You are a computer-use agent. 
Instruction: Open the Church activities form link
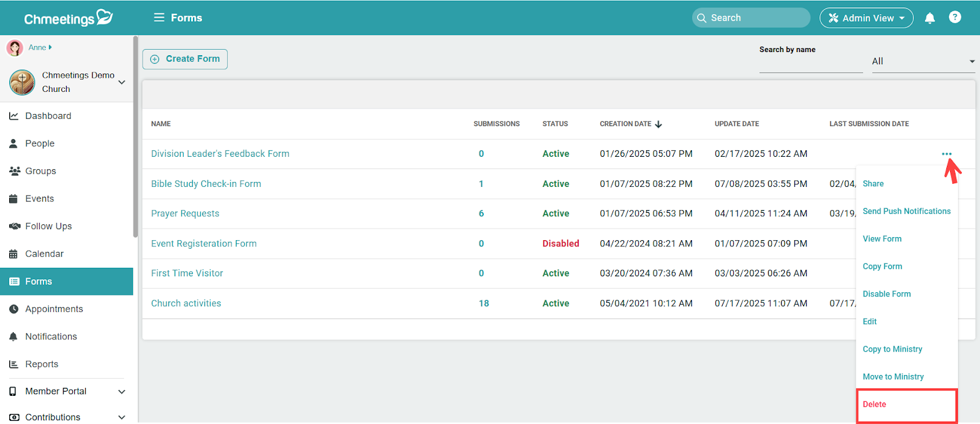[186, 303]
